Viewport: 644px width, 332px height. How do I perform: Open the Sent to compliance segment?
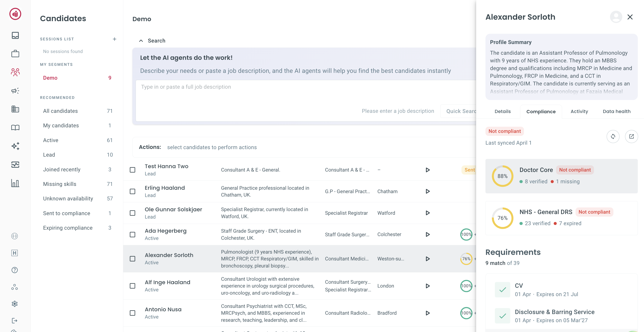pos(67,213)
